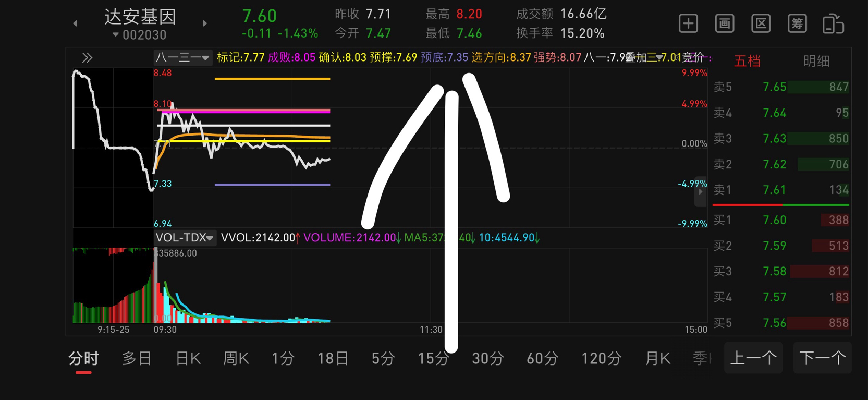Switch to the 明细 tab
This screenshot has width=868, height=401.
(x=816, y=61)
